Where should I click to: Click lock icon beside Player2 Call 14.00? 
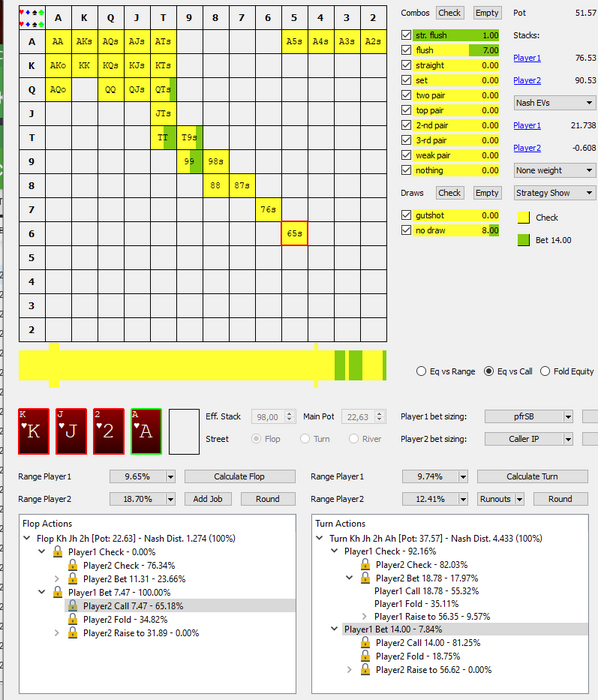(x=365, y=643)
